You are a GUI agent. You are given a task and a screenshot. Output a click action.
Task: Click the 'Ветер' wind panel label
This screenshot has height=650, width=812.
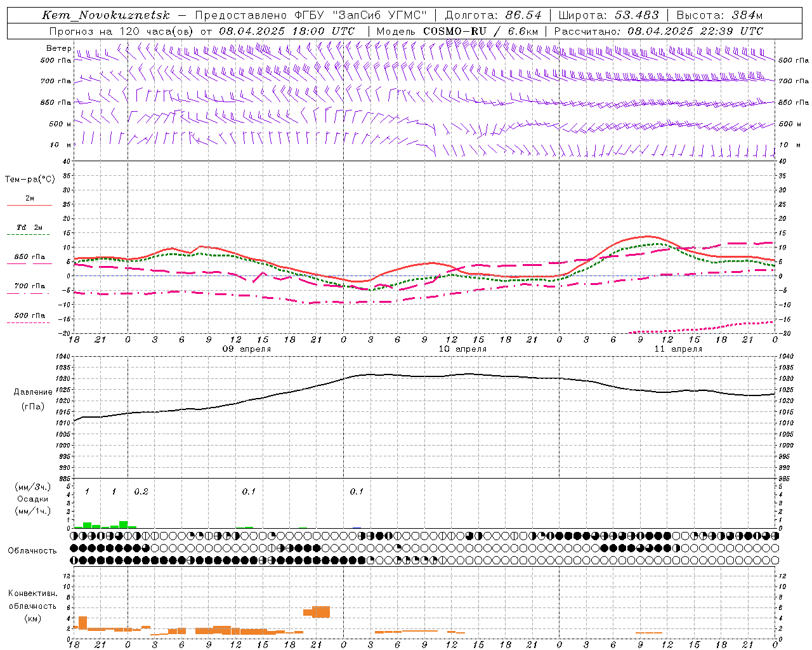(x=58, y=48)
